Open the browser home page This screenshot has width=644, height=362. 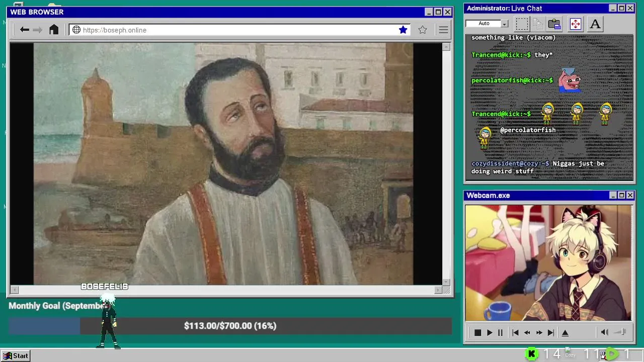(54, 30)
